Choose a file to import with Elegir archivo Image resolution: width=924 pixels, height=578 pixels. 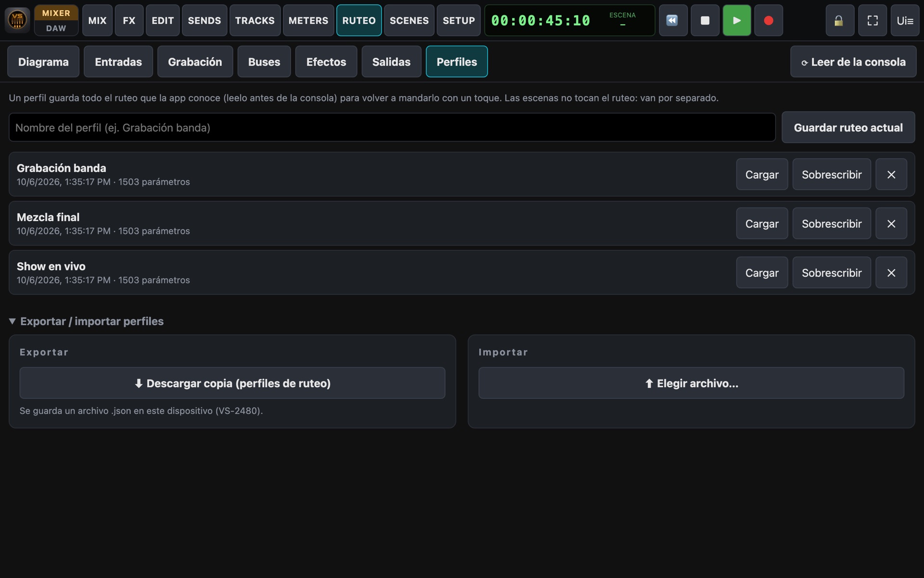pyautogui.click(x=691, y=383)
